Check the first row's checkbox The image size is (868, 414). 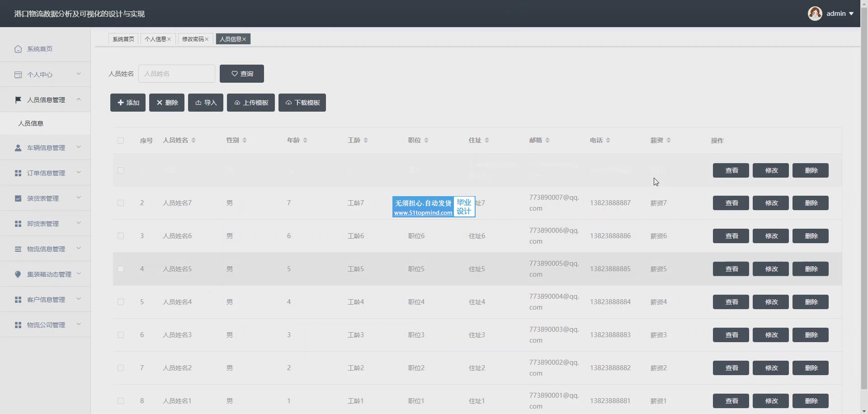121,170
